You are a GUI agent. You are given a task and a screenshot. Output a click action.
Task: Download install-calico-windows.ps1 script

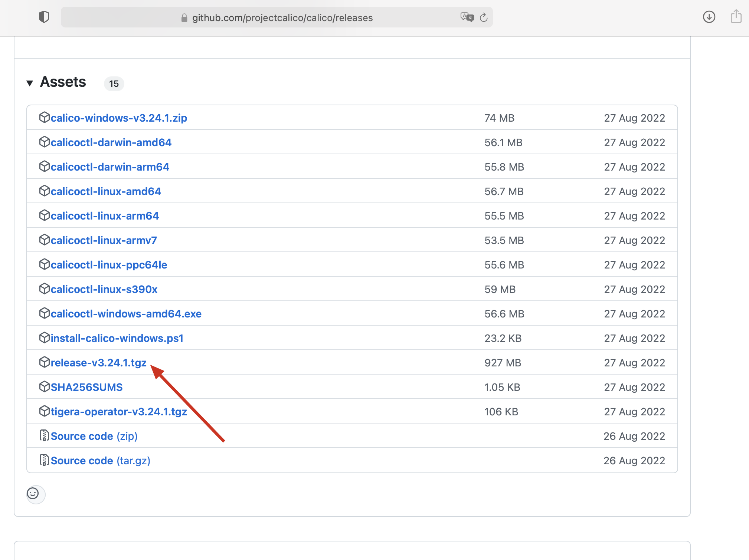coord(117,338)
